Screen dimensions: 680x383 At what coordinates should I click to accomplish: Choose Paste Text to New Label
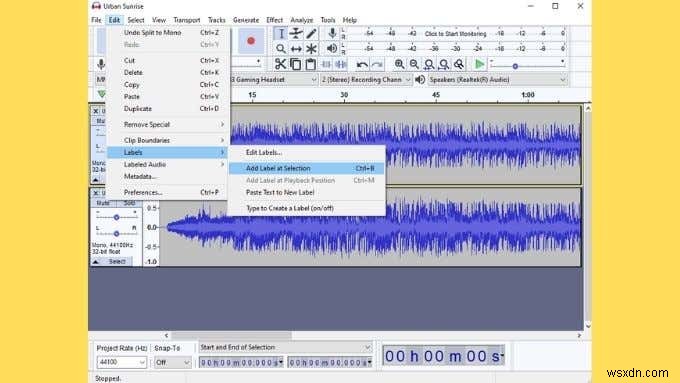pyautogui.click(x=307, y=193)
